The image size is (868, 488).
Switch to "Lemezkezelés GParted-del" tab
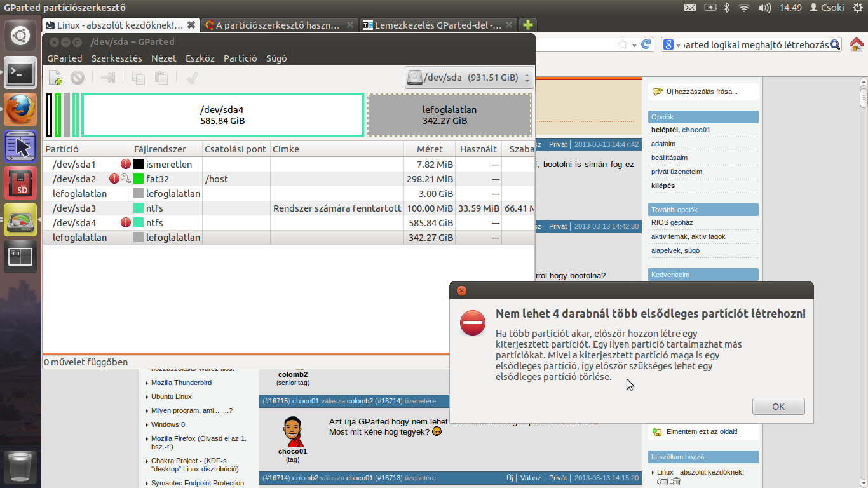tap(438, 25)
